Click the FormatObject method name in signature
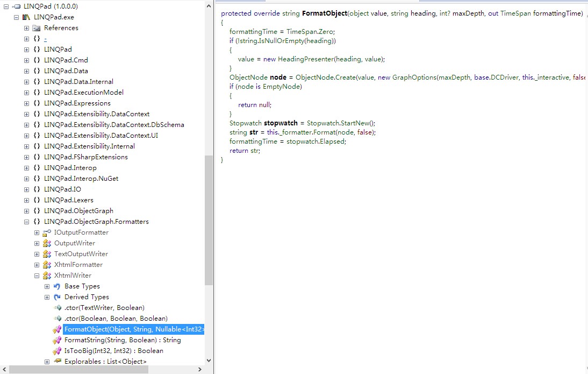Screen dimensions: 588x374 325,13
